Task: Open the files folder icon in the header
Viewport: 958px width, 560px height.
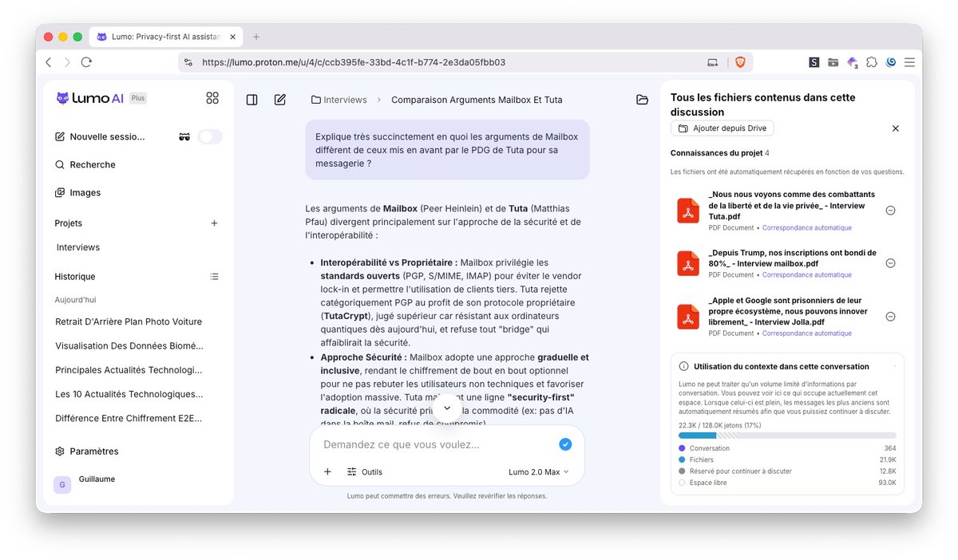Action: tap(643, 100)
